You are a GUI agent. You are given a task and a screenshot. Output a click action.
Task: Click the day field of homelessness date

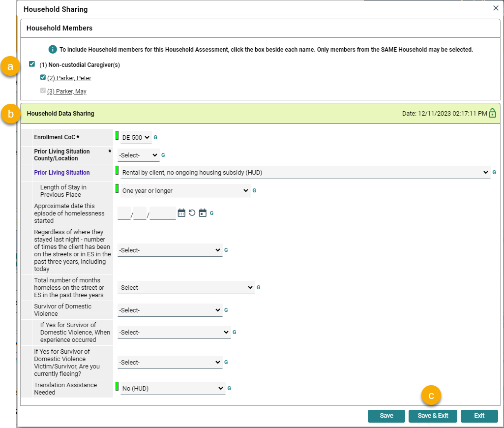click(x=140, y=213)
